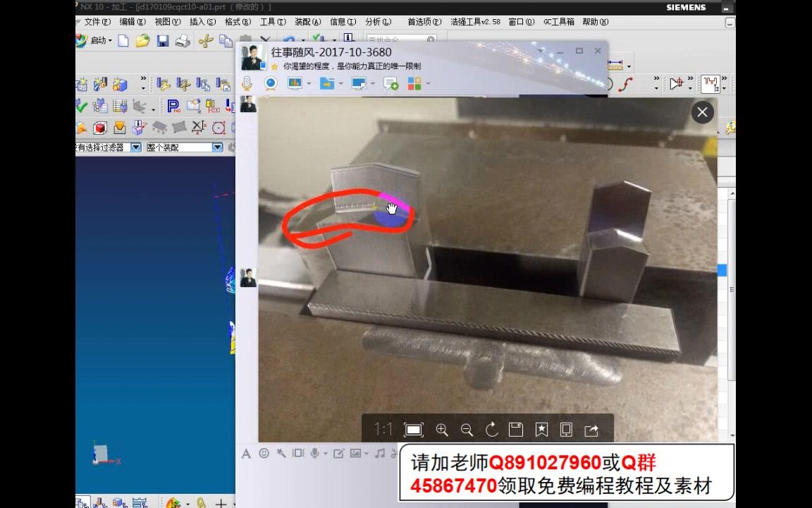Open the 分析 menu

[377, 22]
